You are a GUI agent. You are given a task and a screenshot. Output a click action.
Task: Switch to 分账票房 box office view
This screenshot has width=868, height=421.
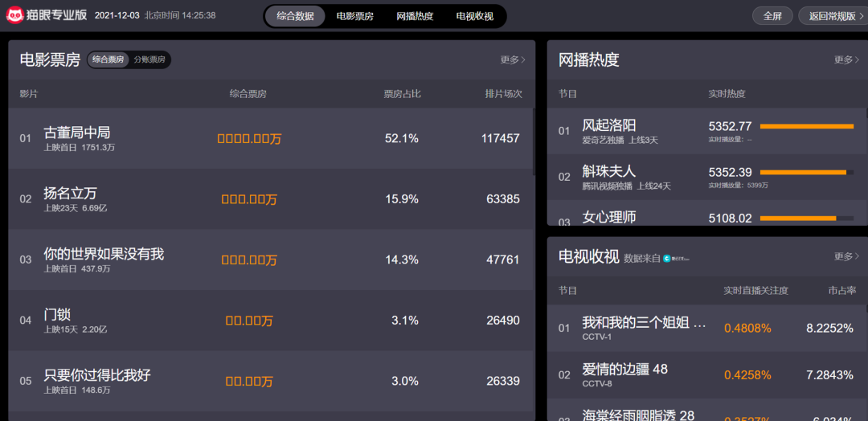point(149,59)
